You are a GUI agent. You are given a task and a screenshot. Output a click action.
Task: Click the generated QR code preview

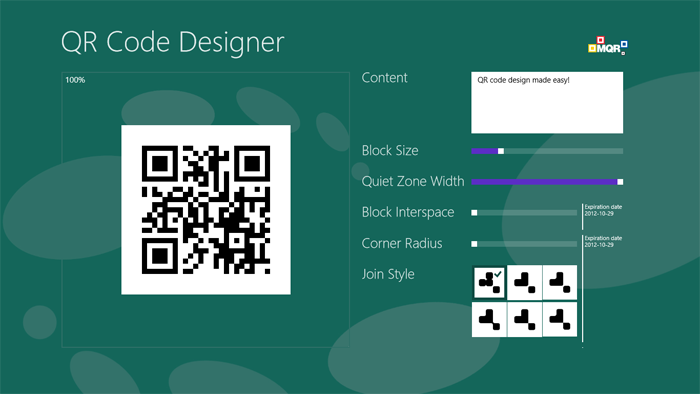tap(206, 210)
